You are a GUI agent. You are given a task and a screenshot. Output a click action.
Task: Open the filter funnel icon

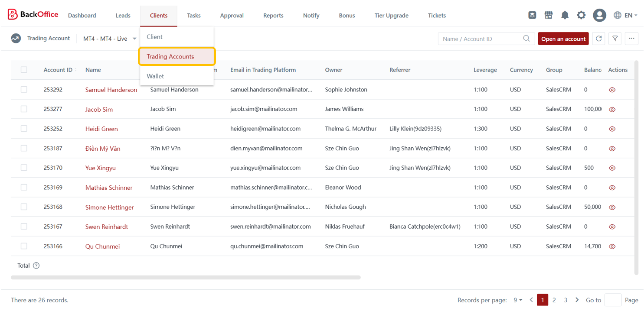tap(615, 39)
